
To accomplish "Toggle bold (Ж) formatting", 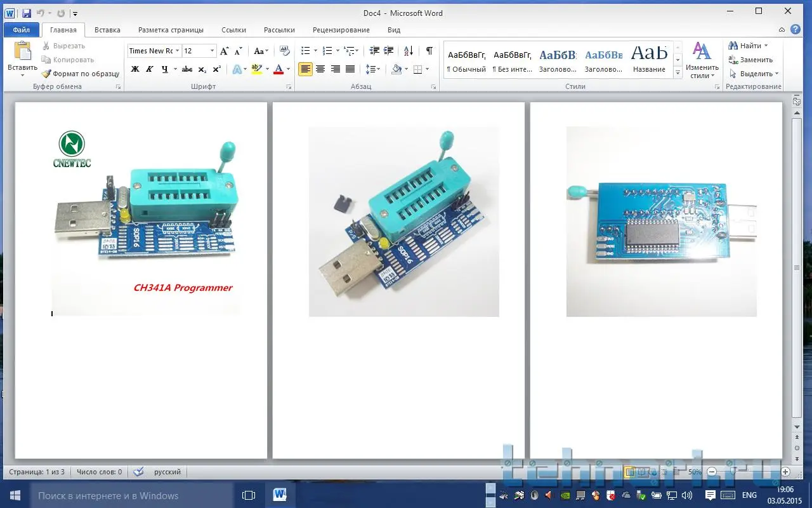I will [x=134, y=69].
